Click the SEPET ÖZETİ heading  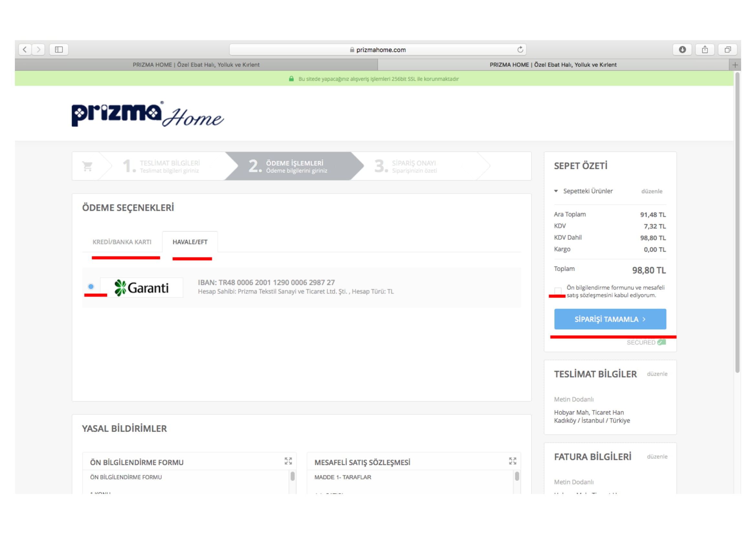click(x=581, y=166)
